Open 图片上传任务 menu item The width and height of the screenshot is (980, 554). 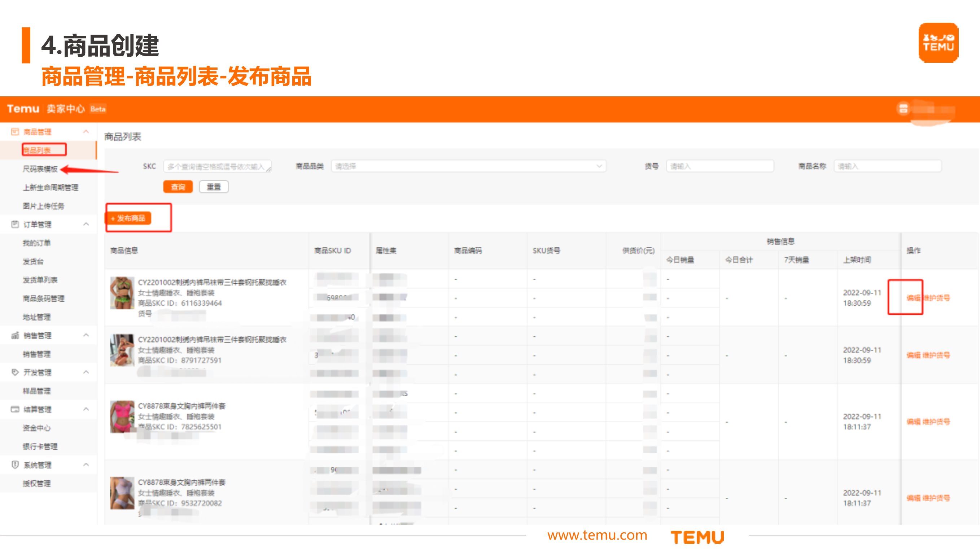[x=44, y=206]
